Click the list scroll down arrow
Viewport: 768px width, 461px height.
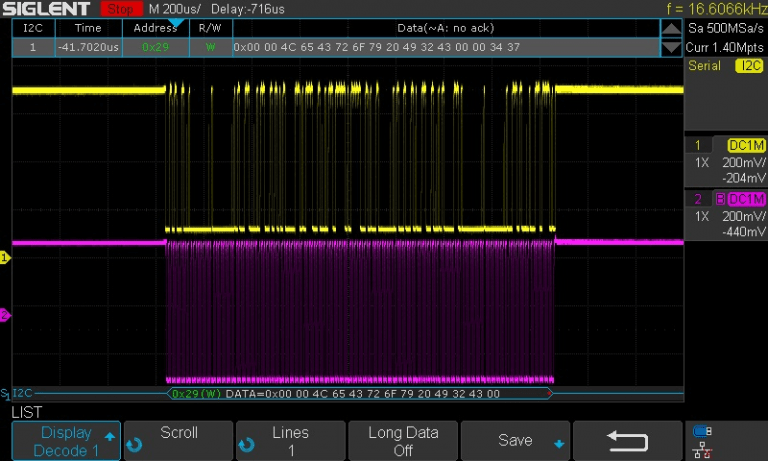pyautogui.click(x=672, y=47)
